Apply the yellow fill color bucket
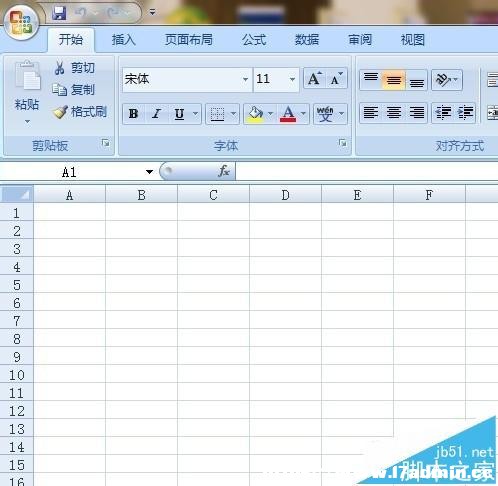 pyautogui.click(x=255, y=114)
